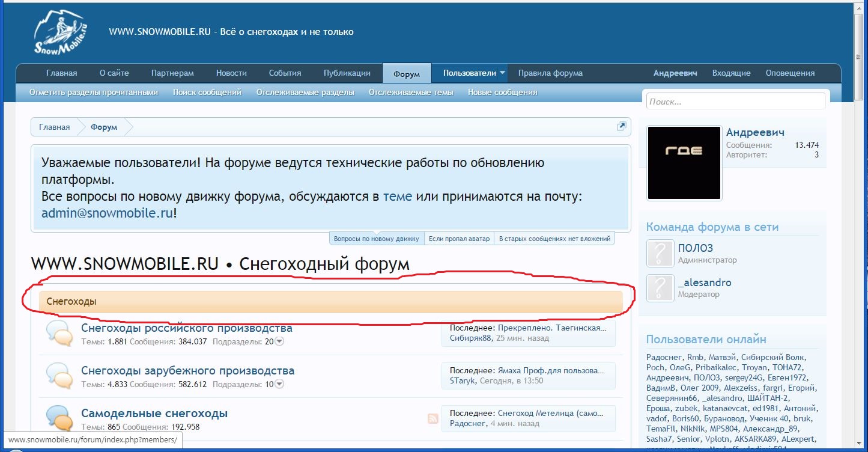The image size is (868, 452).
Task: View Новые сообщения
Action: tap(502, 93)
